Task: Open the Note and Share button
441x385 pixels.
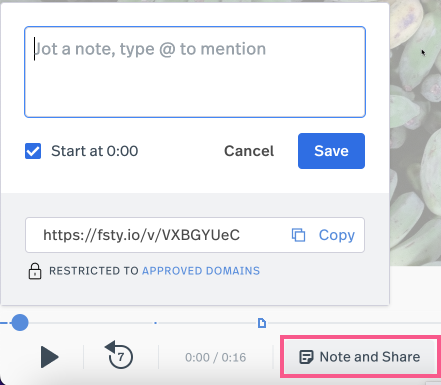Action: 359,357
